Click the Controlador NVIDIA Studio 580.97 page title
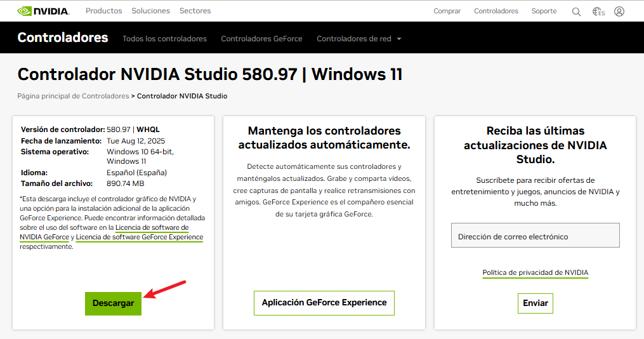 click(x=210, y=74)
